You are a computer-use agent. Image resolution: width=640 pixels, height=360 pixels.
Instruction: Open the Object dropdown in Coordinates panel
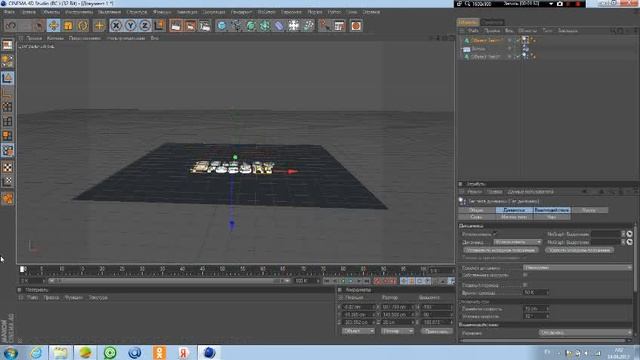click(x=358, y=331)
